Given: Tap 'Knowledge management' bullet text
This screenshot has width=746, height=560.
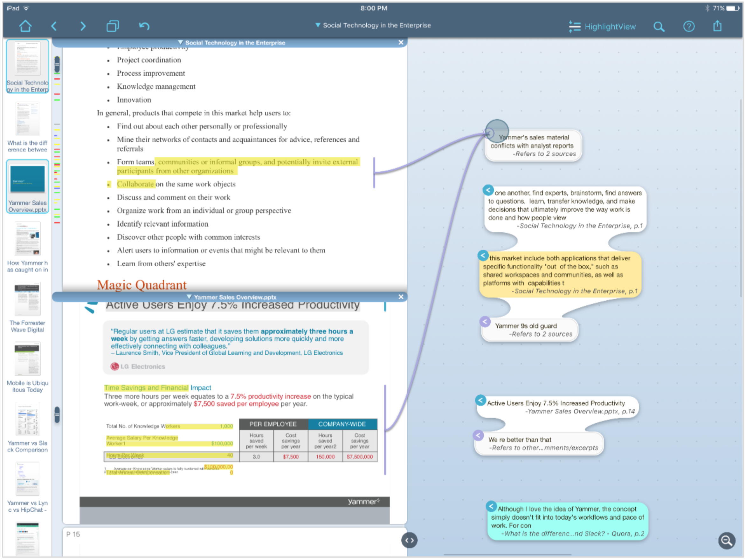Looking at the screenshot, I should coord(156,87).
